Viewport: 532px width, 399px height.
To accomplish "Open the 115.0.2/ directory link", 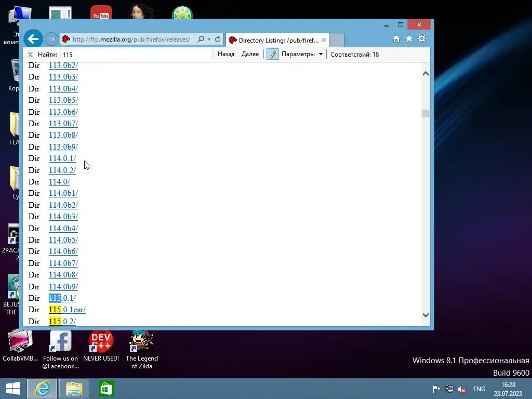I will pyautogui.click(x=62, y=321).
